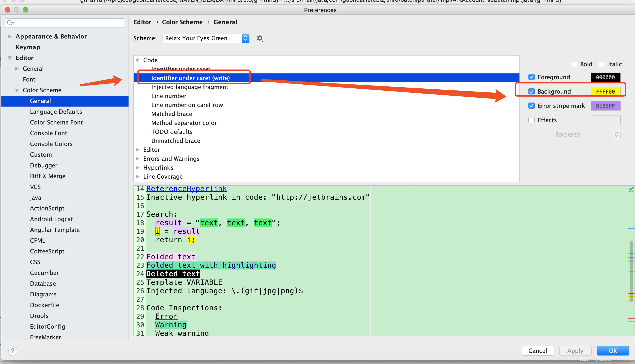635x364 pixels.
Task: Focus the preferences search field
Action: tap(65, 23)
